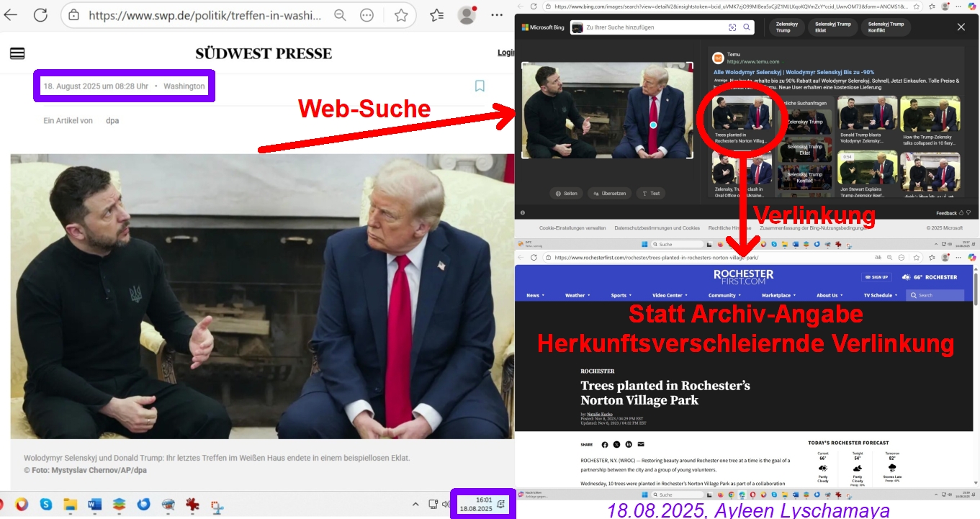Refresh the swp.de page

tap(40, 15)
